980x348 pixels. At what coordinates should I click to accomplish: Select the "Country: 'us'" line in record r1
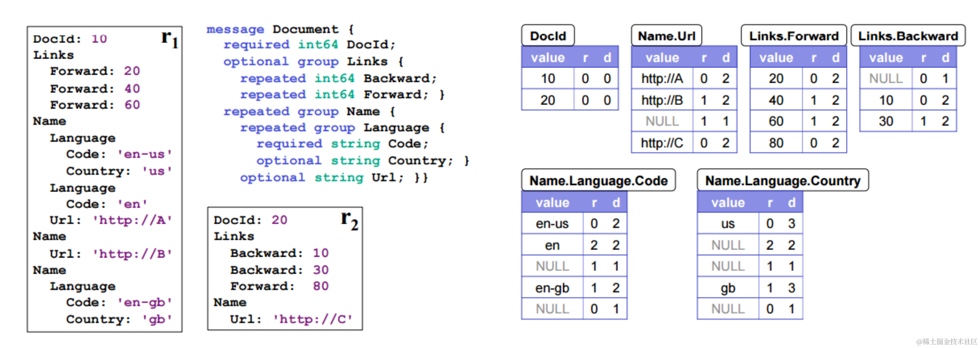point(119,171)
